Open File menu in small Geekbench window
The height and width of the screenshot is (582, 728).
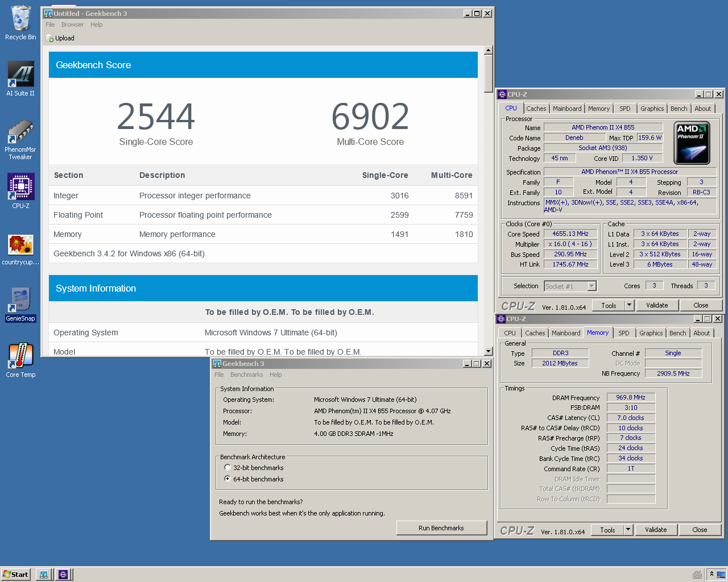coord(219,375)
